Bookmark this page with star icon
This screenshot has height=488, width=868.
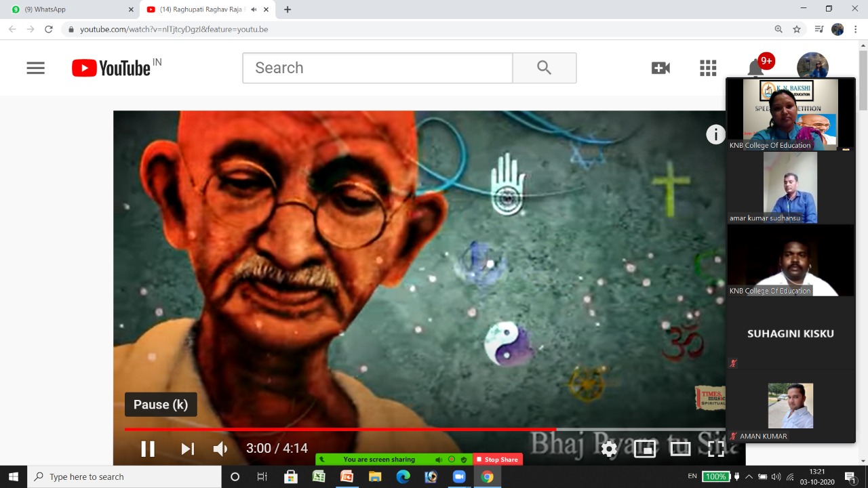click(797, 29)
